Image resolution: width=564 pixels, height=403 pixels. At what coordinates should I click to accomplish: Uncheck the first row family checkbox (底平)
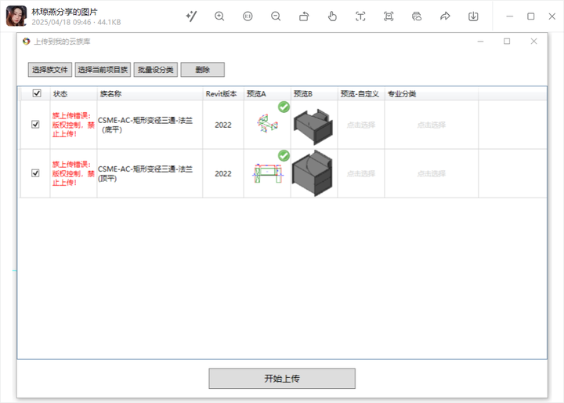tap(35, 124)
